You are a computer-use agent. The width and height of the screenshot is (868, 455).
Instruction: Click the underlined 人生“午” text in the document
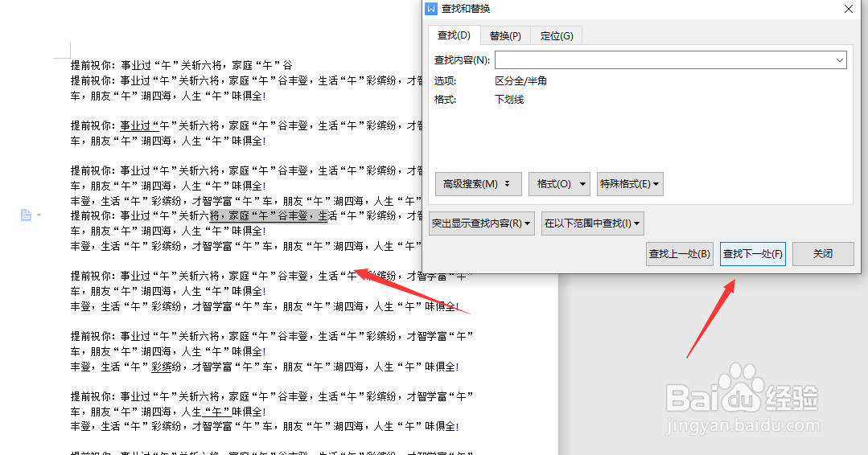(206, 412)
